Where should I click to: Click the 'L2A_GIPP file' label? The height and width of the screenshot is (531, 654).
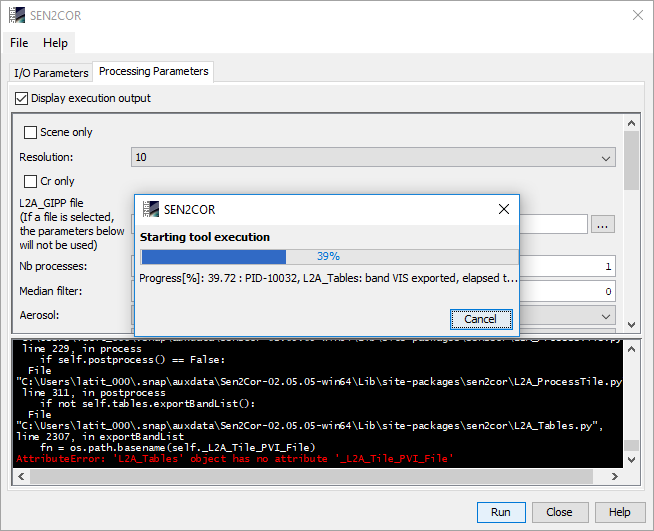[x=51, y=203]
